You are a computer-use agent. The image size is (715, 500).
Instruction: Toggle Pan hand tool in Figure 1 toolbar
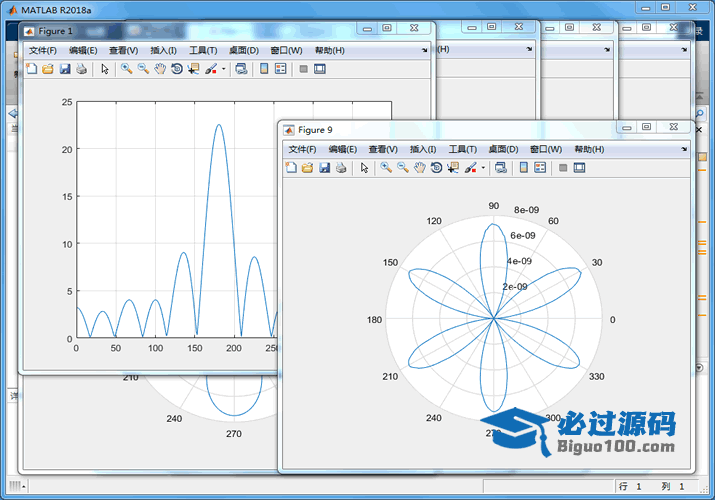coord(160,69)
